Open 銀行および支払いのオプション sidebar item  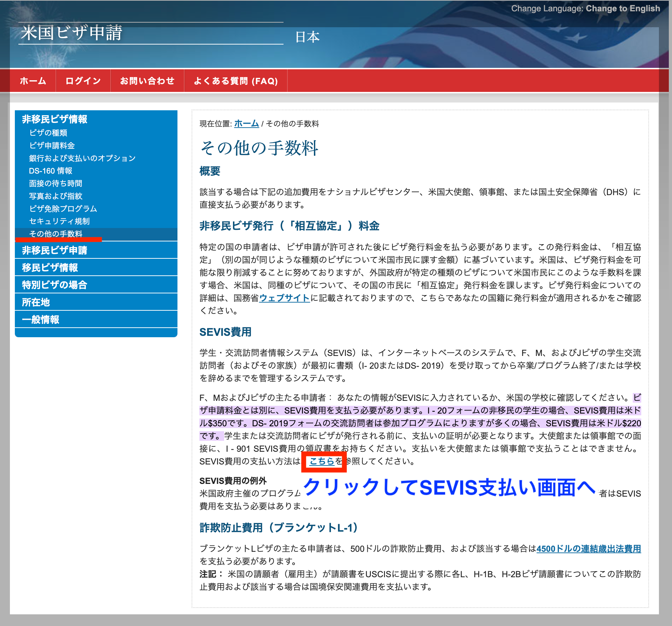coord(82,158)
